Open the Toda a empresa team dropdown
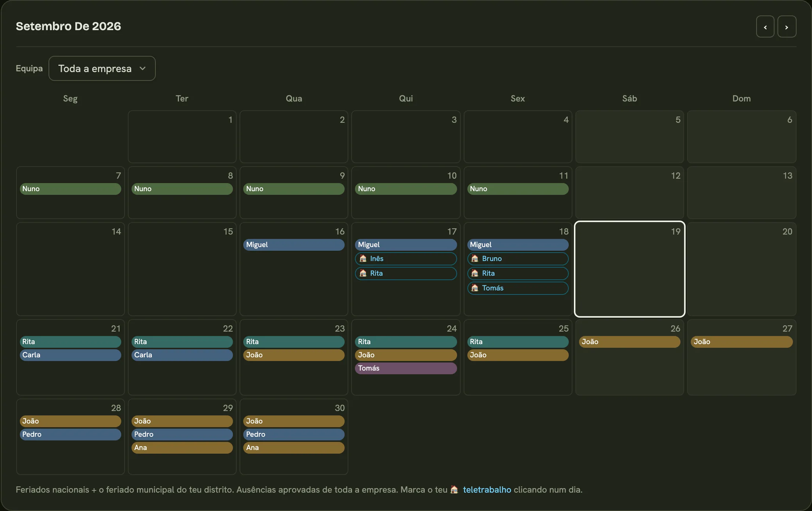This screenshot has height=511, width=812. [x=102, y=68]
